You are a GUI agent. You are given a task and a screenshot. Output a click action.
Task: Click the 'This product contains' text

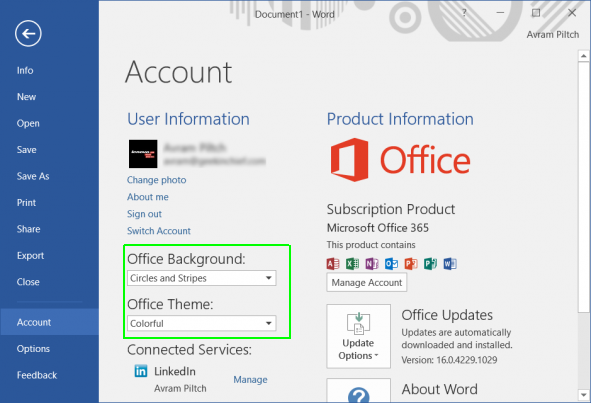click(371, 245)
